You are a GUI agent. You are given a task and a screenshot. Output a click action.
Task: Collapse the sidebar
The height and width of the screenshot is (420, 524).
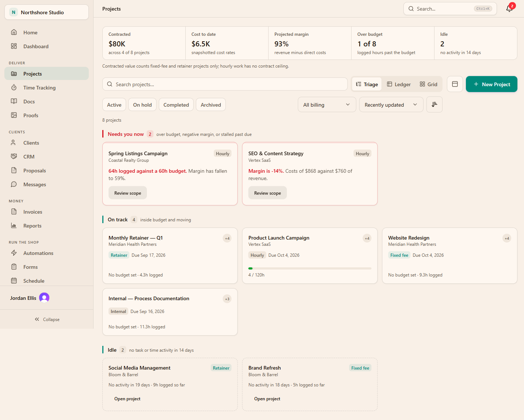47,319
